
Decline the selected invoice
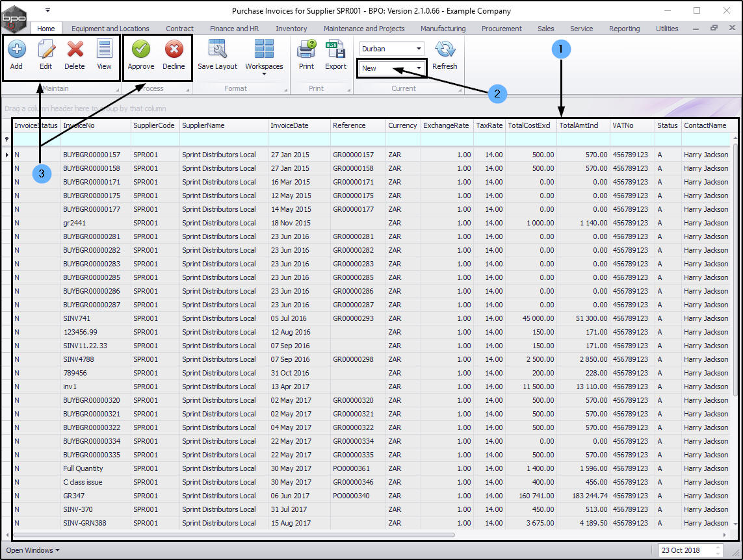point(174,55)
